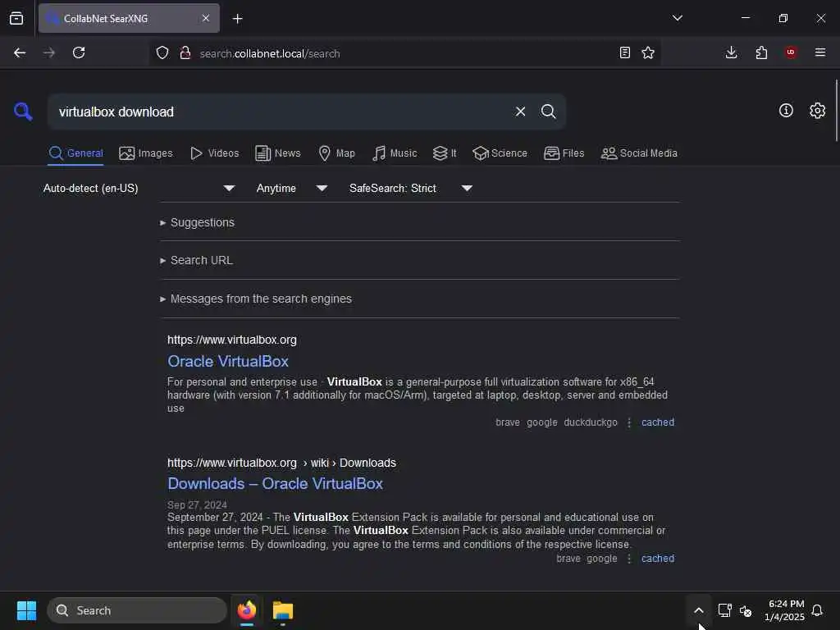Click the browser address bar URL
The image size is (840, 630).
[269, 53]
